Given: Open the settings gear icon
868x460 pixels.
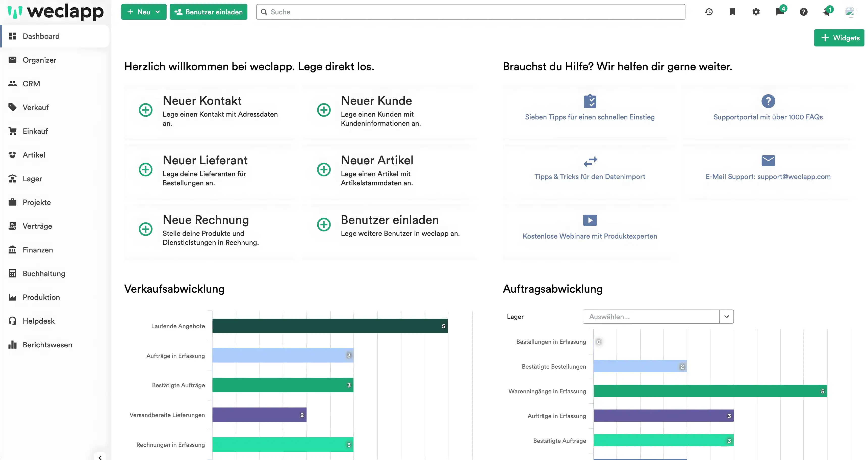Looking at the screenshot, I should point(756,12).
